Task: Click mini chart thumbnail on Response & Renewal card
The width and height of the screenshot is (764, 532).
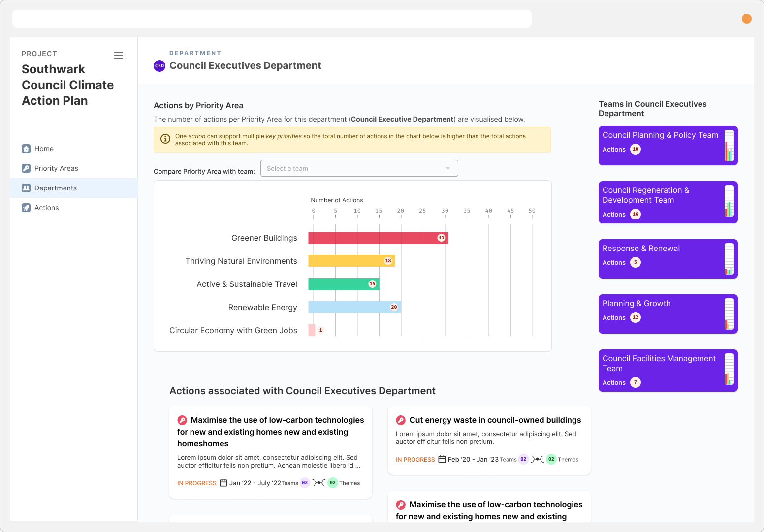Action: pyautogui.click(x=729, y=259)
